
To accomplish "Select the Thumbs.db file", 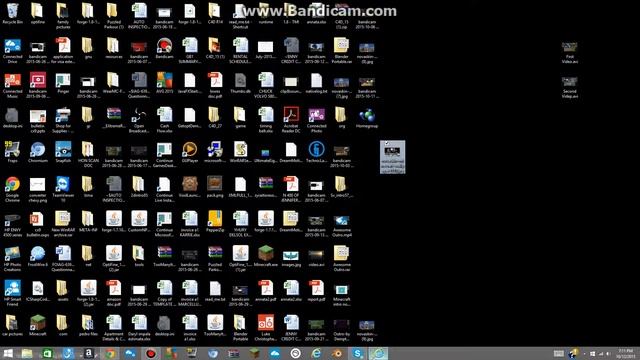I will (240, 83).
